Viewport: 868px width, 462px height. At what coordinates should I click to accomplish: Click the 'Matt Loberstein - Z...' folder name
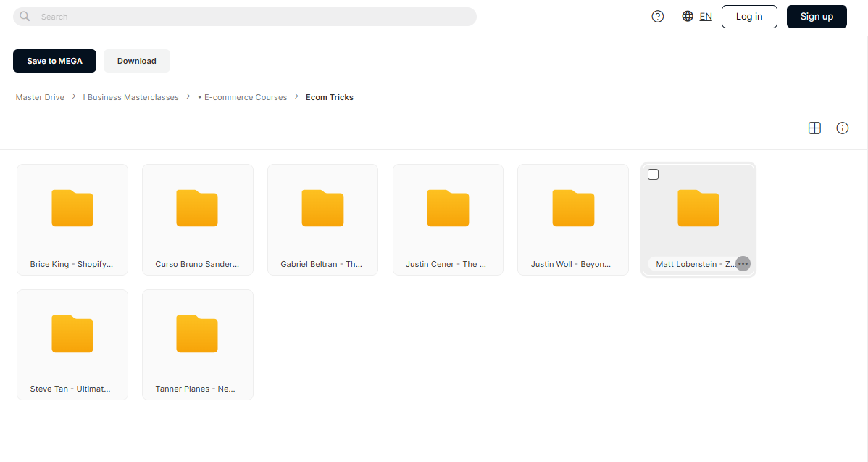click(x=696, y=264)
